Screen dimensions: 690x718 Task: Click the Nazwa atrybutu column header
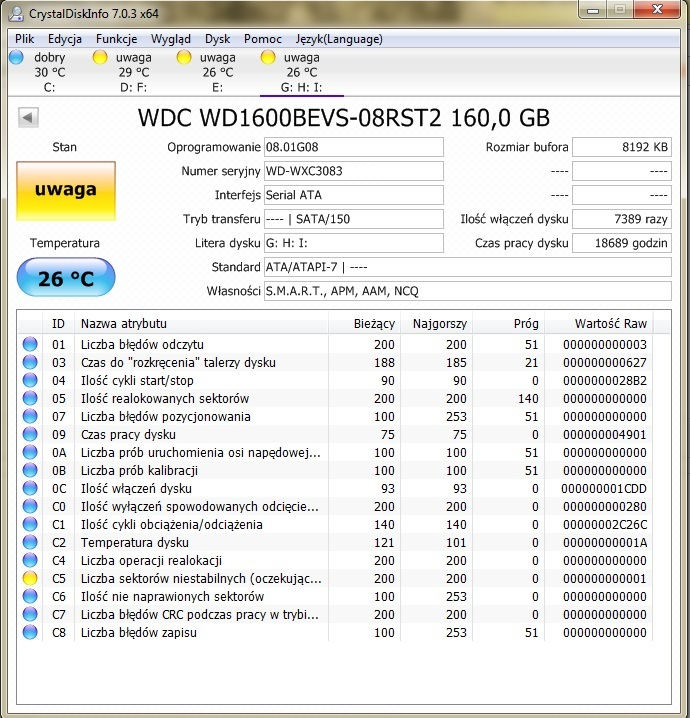point(201,324)
